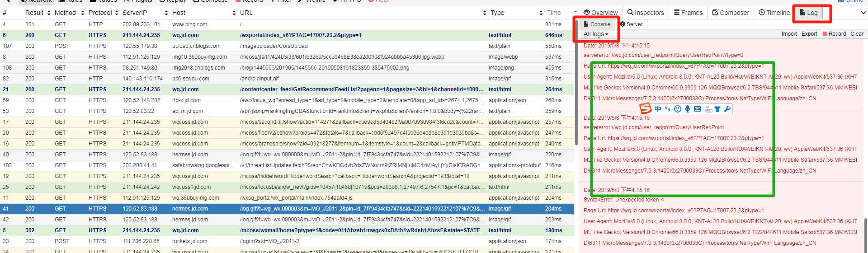Open Sogou emoji smiley panel
Screen dimensions: 868x253
pos(677,109)
